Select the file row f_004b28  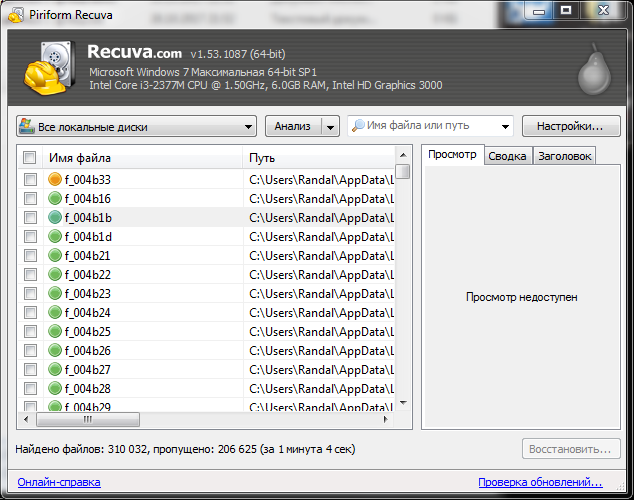tap(206, 388)
